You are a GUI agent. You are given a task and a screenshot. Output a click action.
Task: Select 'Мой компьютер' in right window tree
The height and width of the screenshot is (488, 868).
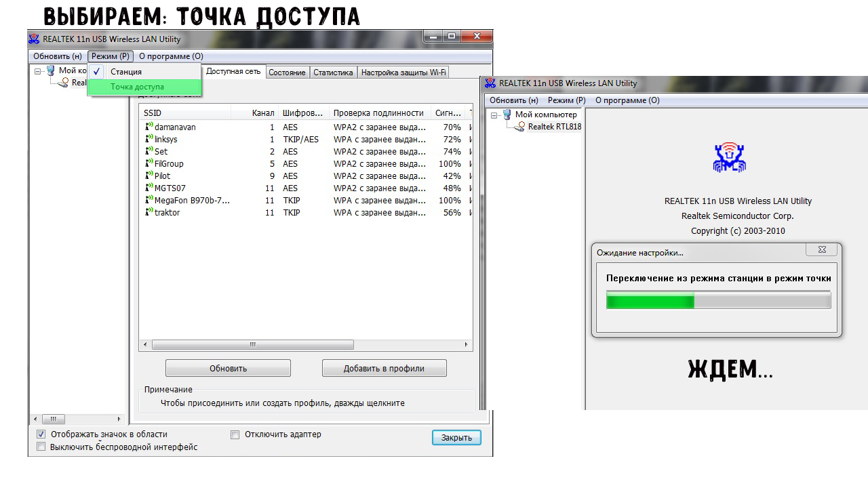point(546,115)
